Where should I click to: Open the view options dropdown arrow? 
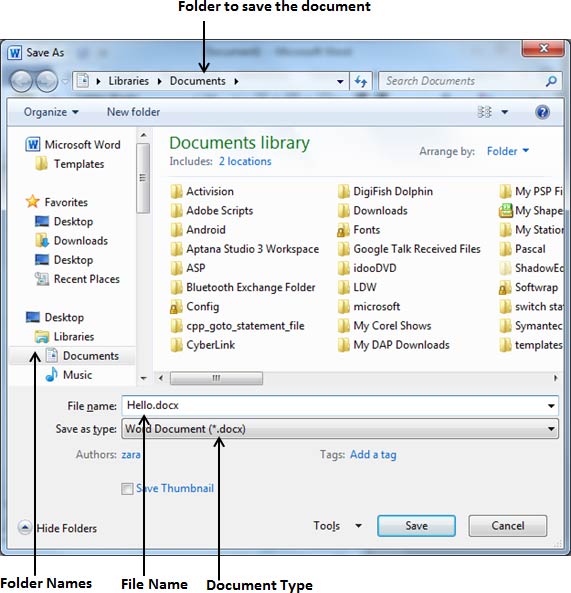coord(504,112)
